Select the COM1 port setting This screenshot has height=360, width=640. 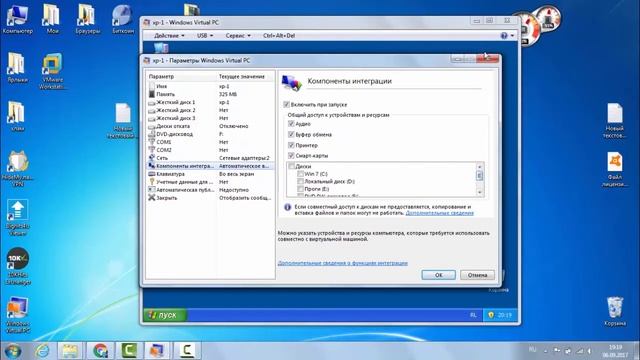(210, 142)
